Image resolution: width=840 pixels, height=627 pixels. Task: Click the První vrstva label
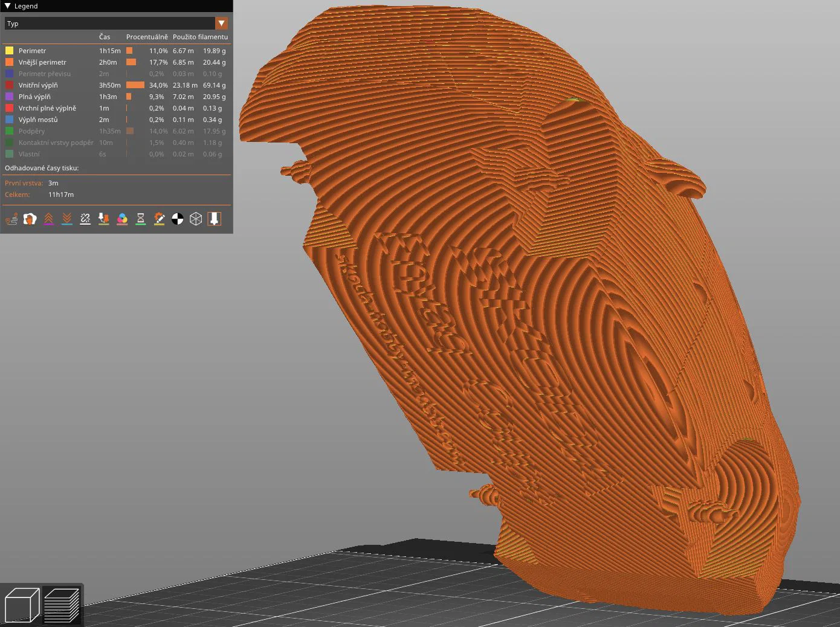pyautogui.click(x=24, y=183)
